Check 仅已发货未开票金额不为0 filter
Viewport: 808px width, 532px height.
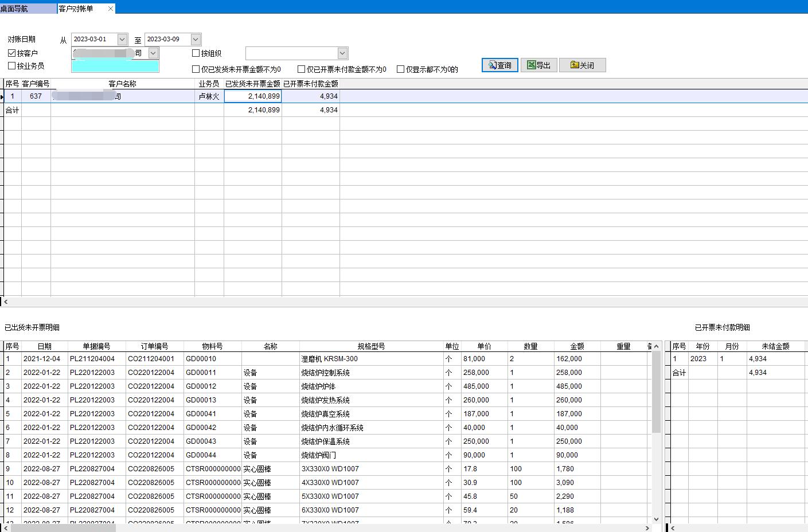tap(196, 69)
